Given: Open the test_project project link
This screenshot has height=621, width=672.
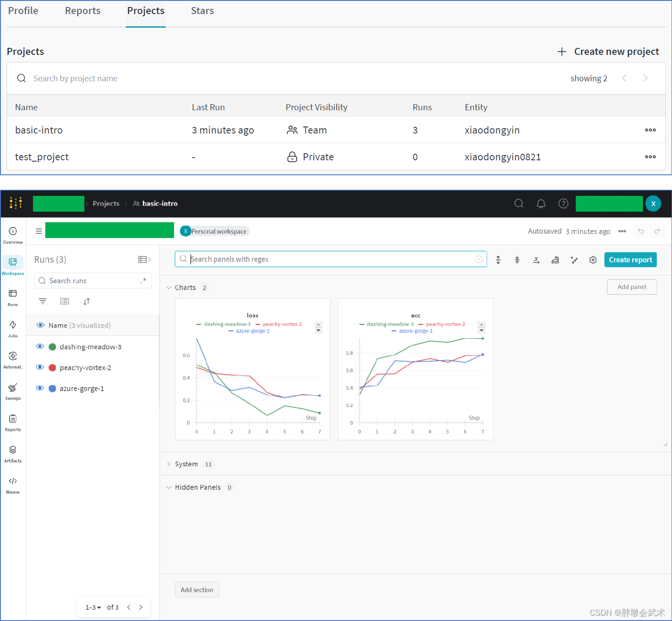Looking at the screenshot, I should coord(42,157).
